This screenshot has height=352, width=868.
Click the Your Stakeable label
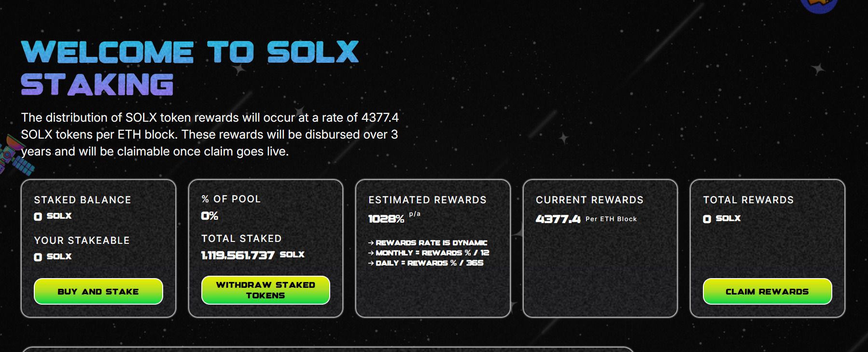(82, 240)
